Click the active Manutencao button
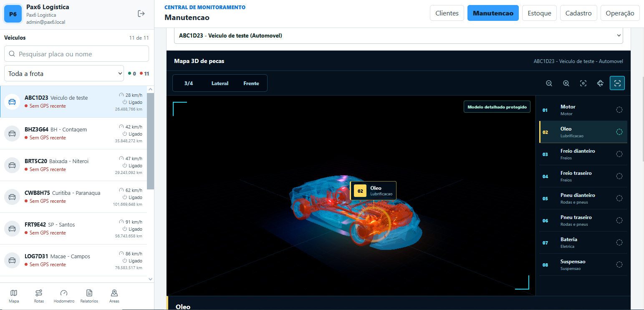This screenshot has width=644, height=310. [493, 13]
